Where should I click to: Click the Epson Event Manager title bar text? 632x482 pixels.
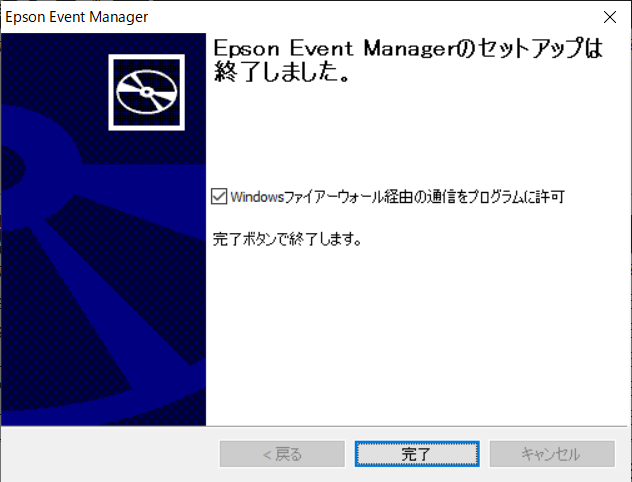pos(77,17)
